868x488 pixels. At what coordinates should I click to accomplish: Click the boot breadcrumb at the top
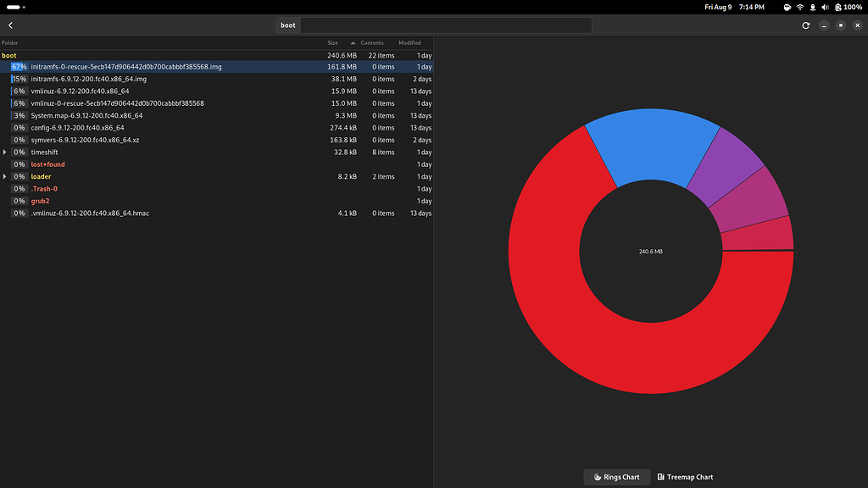287,25
